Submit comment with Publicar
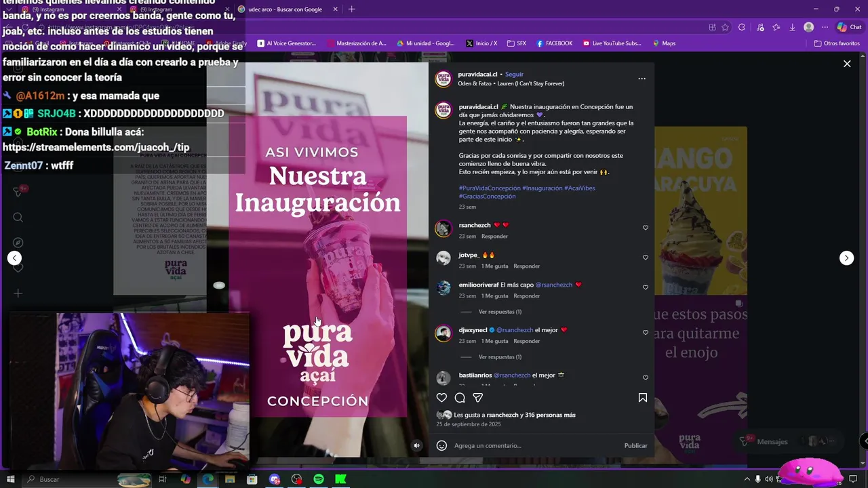Screen dimensions: 868x488 click(635, 445)
